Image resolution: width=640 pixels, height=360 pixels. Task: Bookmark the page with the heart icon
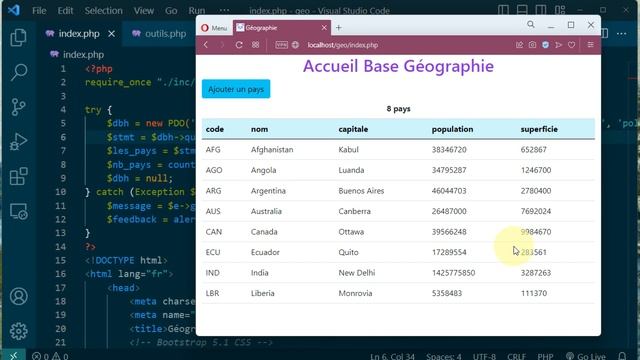pyautogui.click(x=571, y=45)
